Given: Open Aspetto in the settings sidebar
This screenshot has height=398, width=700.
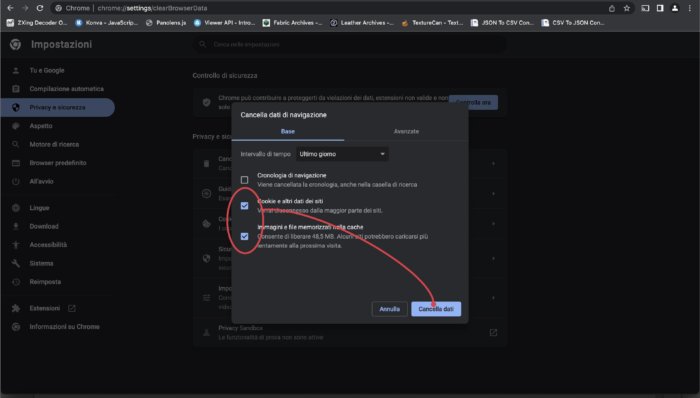Looking at the screenshot, I should point(41,126).
